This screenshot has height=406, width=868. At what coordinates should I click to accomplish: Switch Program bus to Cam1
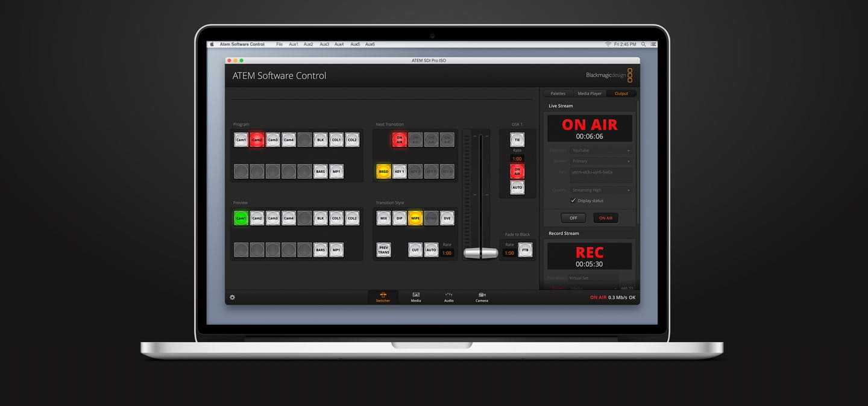tap(241, 140)
